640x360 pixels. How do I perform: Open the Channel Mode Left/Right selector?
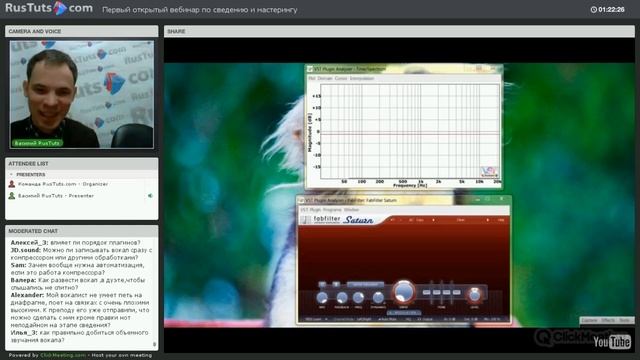click(364, 319)
